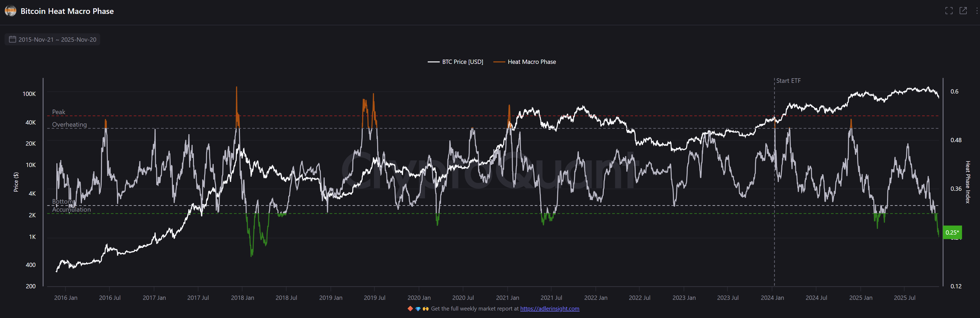The width and height of the screenshot is (980, 318).
Task: Toggle the BTC Price [USD] legend series
Action: click(x=462, y=62)
